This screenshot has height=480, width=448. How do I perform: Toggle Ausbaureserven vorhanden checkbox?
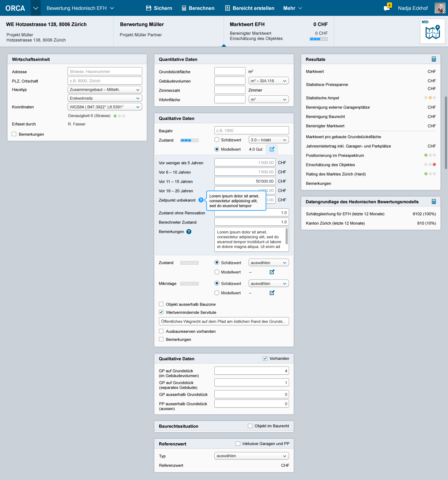[x=161, y=331]
